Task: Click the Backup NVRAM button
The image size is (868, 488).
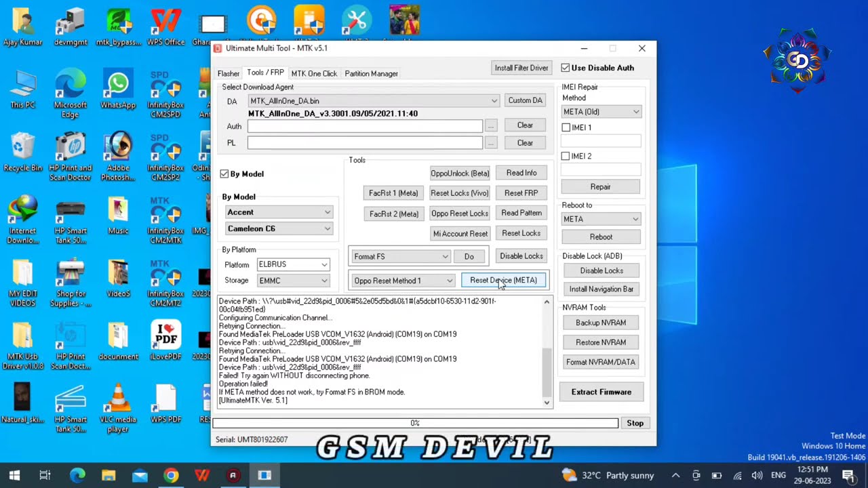Action: pos(601,323)
